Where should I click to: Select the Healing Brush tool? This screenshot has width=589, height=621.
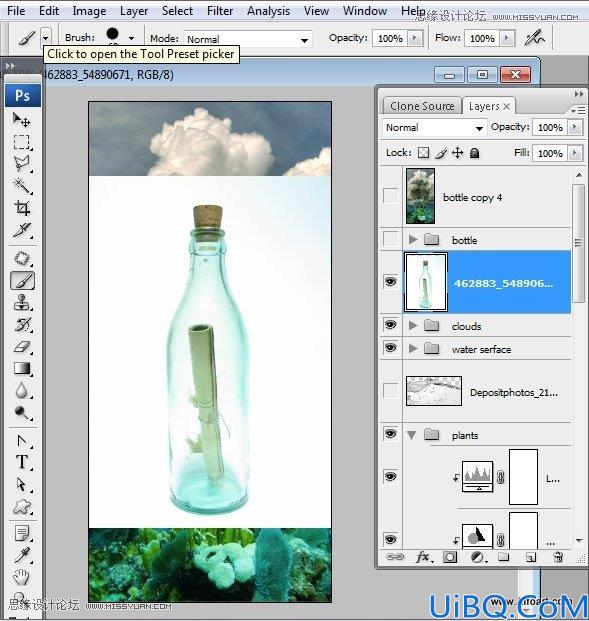click(22, 259)
